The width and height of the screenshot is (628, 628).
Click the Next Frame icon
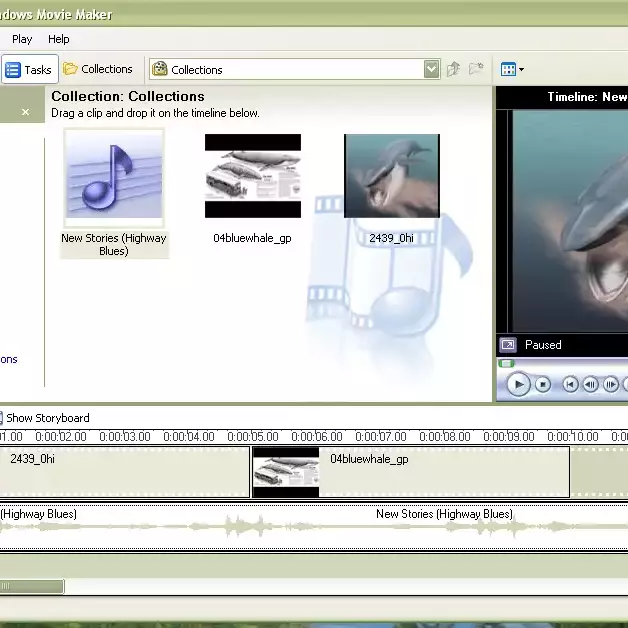coord(611,384)
